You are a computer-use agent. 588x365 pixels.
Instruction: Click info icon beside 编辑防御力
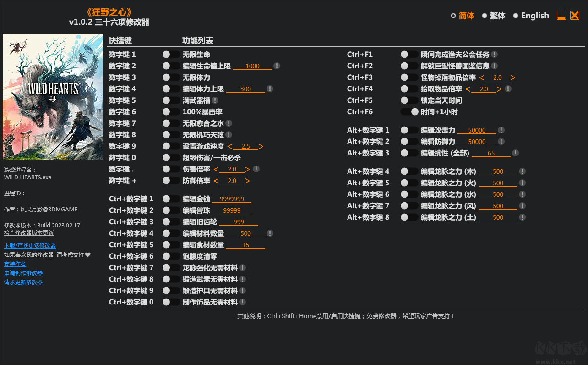click(x=501, y=142)
